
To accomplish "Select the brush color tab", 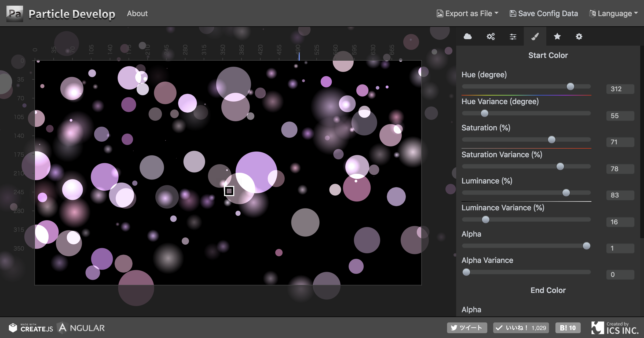I will coord(535,36).
